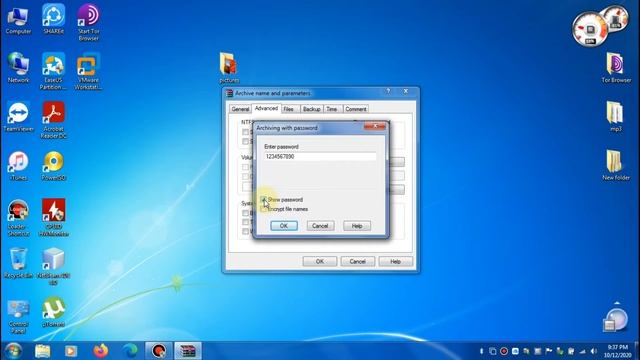Select the New folder icon

tap(616, 166)
